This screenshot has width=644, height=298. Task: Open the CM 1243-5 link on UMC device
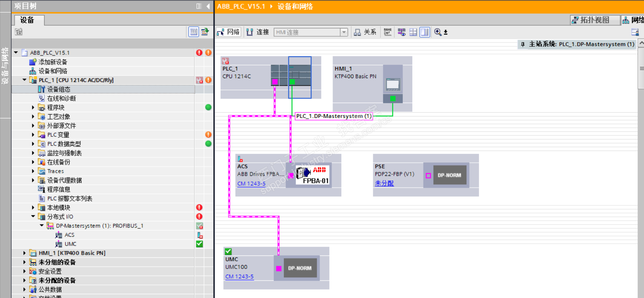tap(239, 277)
